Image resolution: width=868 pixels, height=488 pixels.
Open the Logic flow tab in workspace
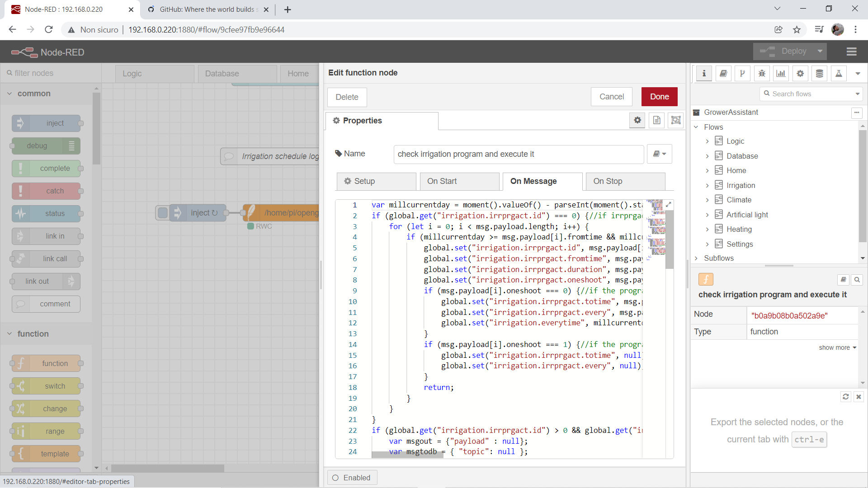pyautogui.click(x=155, y=74)
